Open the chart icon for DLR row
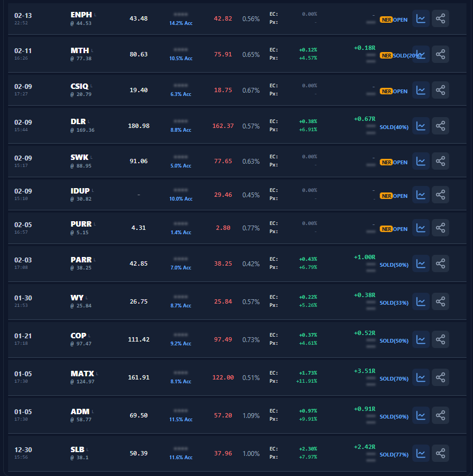473x476 pixels. [x=420, y=126]
